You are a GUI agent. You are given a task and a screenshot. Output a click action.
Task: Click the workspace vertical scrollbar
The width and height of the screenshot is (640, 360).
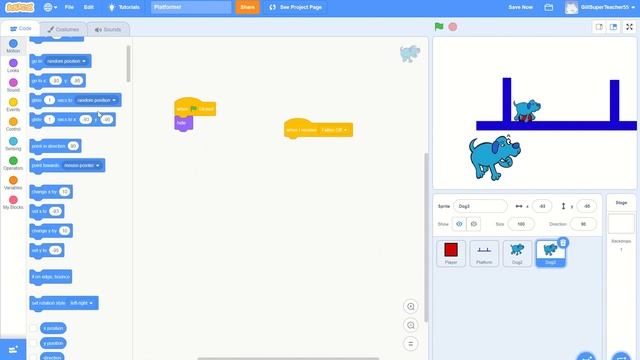[x=426, y=238]
